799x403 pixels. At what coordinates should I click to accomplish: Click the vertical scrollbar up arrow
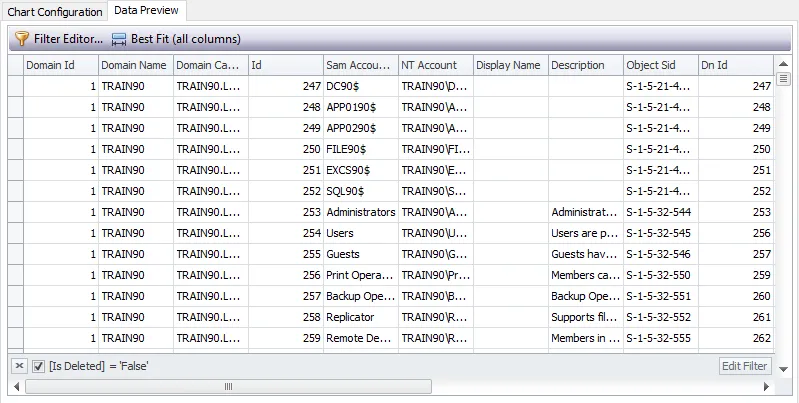[x=783, y=64]
